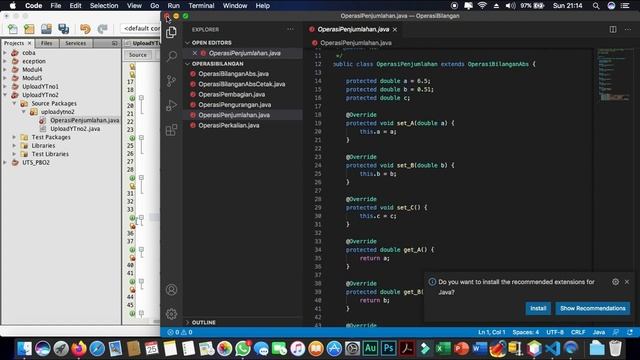
Task: Click the feedback icon in status bar
Action: (x=616, y=332)
